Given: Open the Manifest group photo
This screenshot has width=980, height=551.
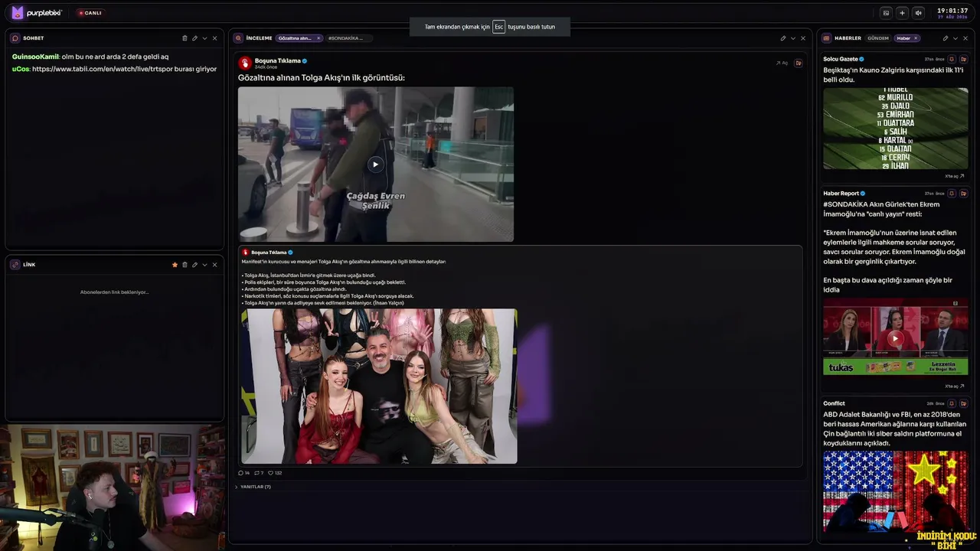Looking at the screenshot, I should tap(379, 386).
